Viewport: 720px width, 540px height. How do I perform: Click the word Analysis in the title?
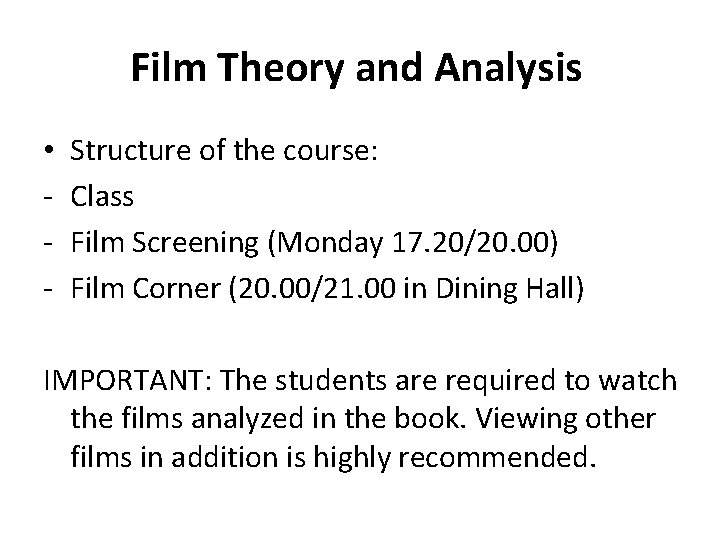point(508,68)
